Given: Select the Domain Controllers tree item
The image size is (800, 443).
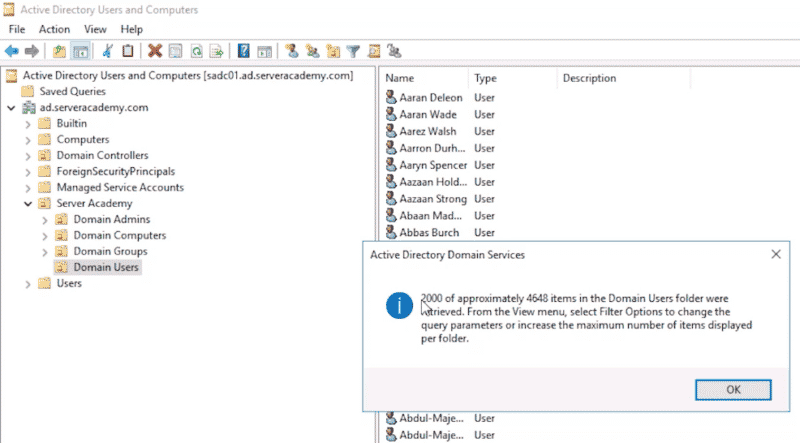Looking at the screenshot, I should tap(102, 156).
